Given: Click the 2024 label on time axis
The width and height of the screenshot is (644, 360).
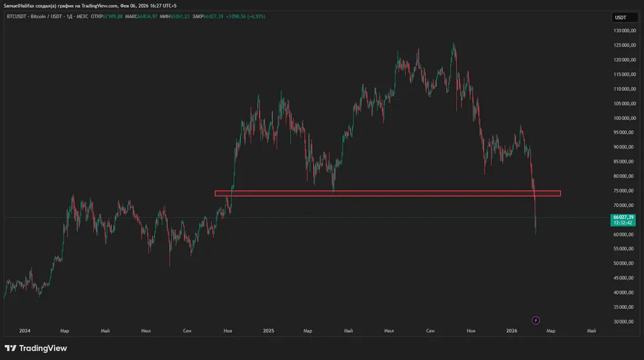Looking at the screenshot, I should (x=25, y=330).
